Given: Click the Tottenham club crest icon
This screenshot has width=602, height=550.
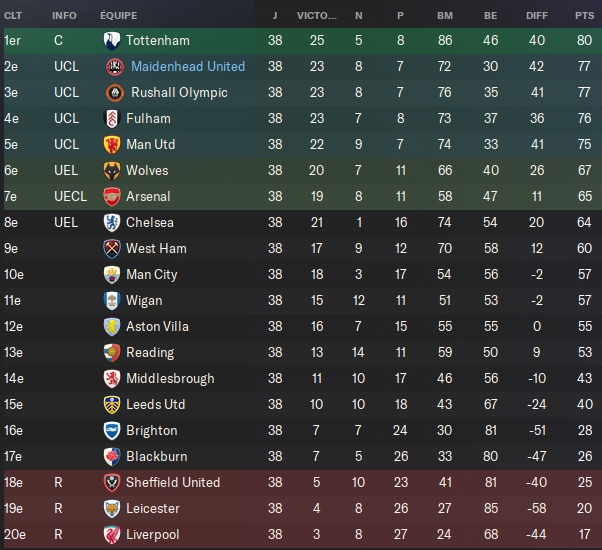Looking at the screenshot, I should click(x=112, y=40).
